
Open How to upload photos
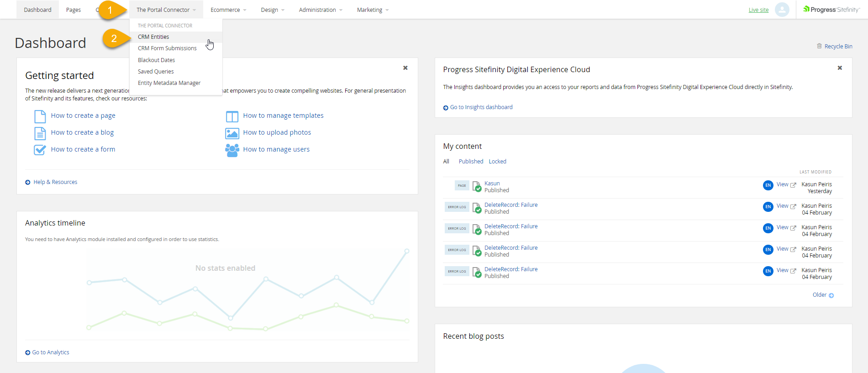277,132
